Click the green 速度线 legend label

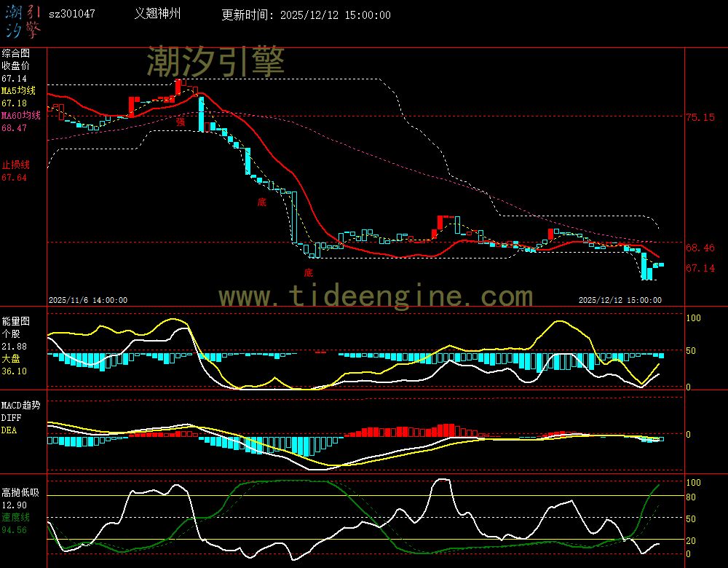click(x=15, y=517)
